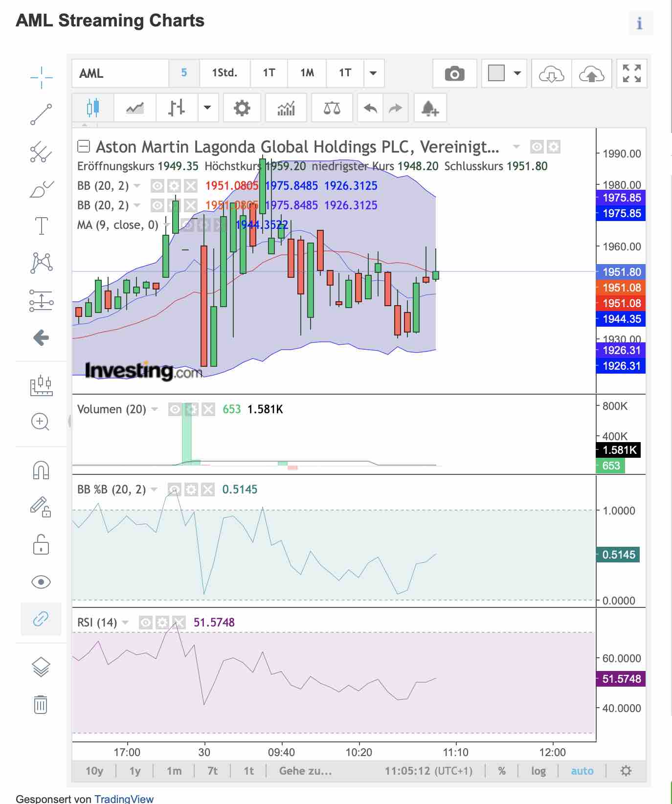Open the measure tool in sidebar
Image resolution: width=672 pixels, height=804 pixels.
pyautogui.click(x=41, y=385)
